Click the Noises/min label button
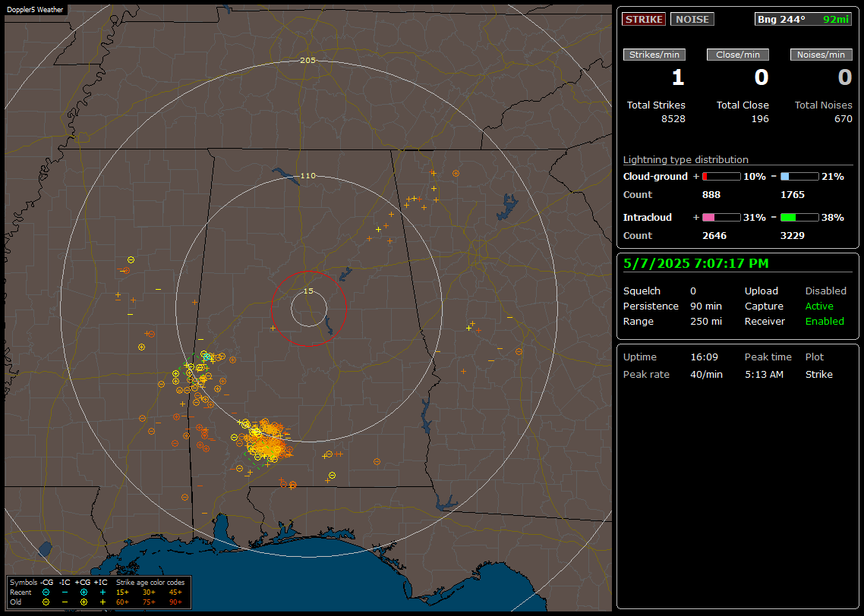The image size is (864, 616). click(821, 55)
